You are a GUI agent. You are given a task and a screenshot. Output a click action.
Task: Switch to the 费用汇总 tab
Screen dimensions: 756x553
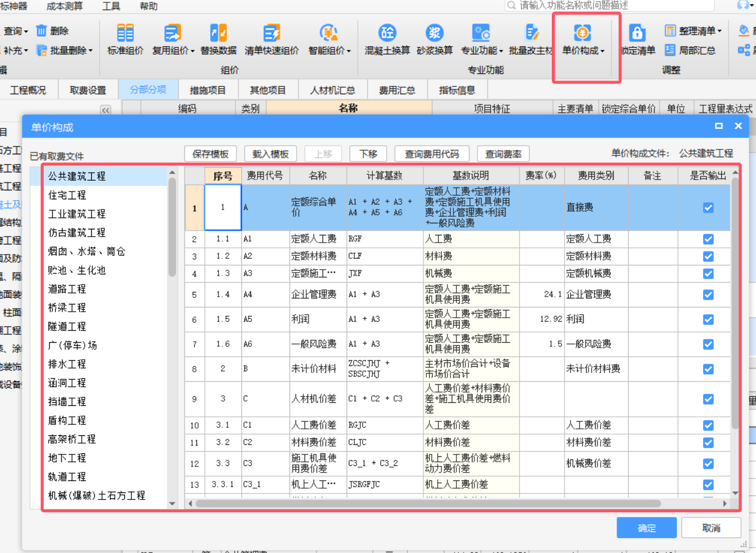pyautogui.click(x=396, y=90)
